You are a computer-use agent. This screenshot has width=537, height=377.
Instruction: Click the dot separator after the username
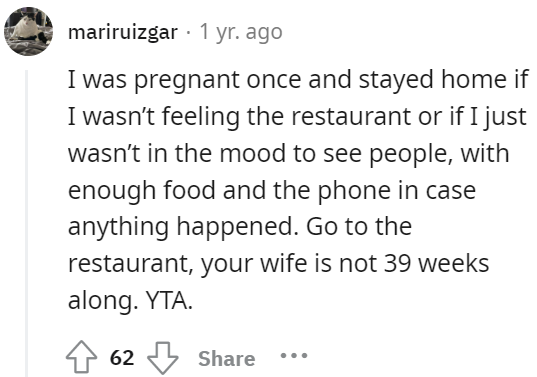[x=188, y=33]
